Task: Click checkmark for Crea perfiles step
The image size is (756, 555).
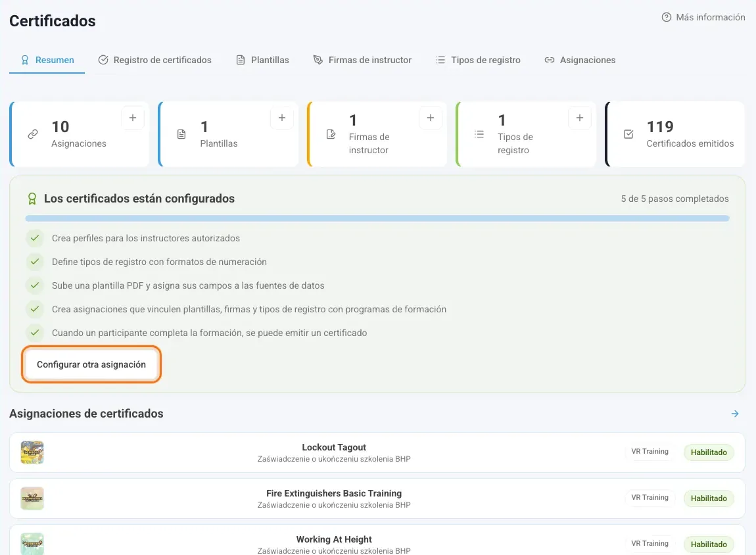Action: pyautogui.click(x=35, y=238)
